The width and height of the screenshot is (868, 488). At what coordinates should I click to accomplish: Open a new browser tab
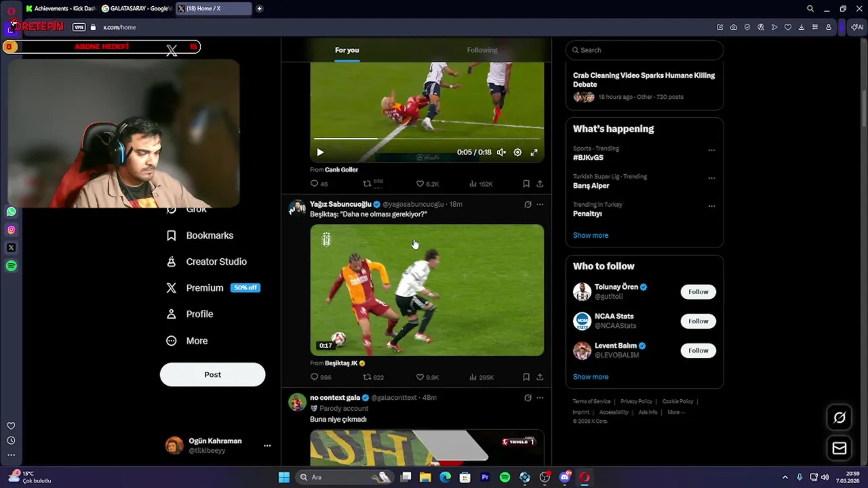pyautogui.click(x=259, y=9)
